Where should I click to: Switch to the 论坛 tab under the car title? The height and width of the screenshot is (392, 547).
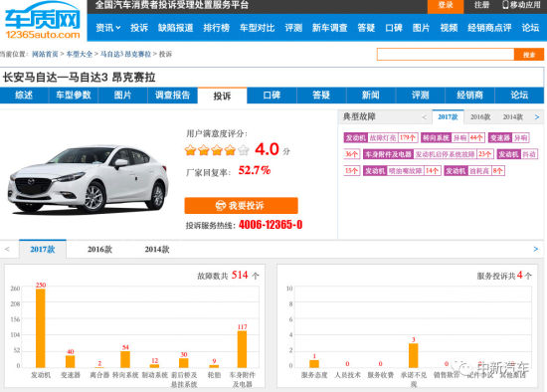point(519,96)
